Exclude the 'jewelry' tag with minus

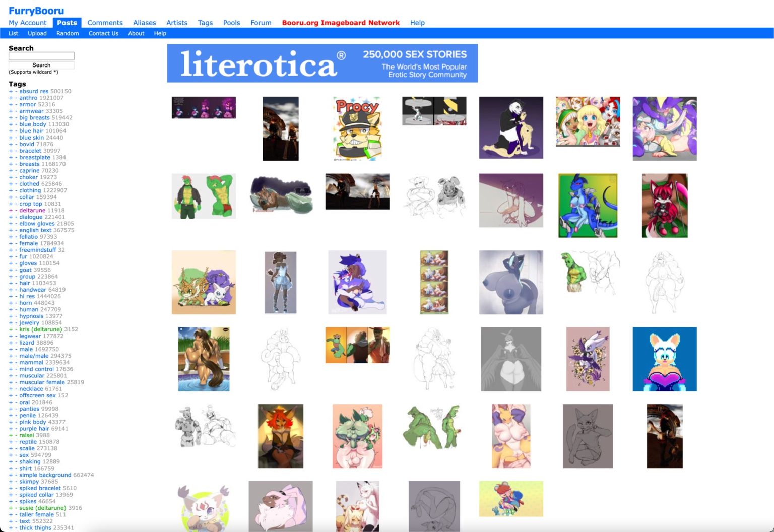pos(16,323)
